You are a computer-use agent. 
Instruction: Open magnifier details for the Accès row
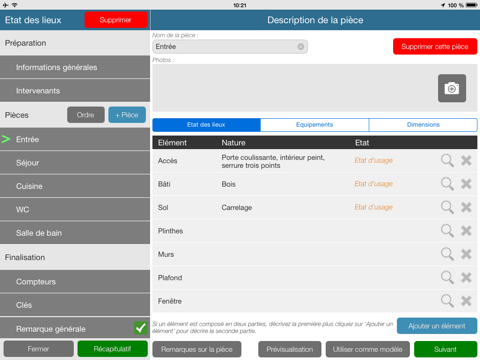click(447, 161)
